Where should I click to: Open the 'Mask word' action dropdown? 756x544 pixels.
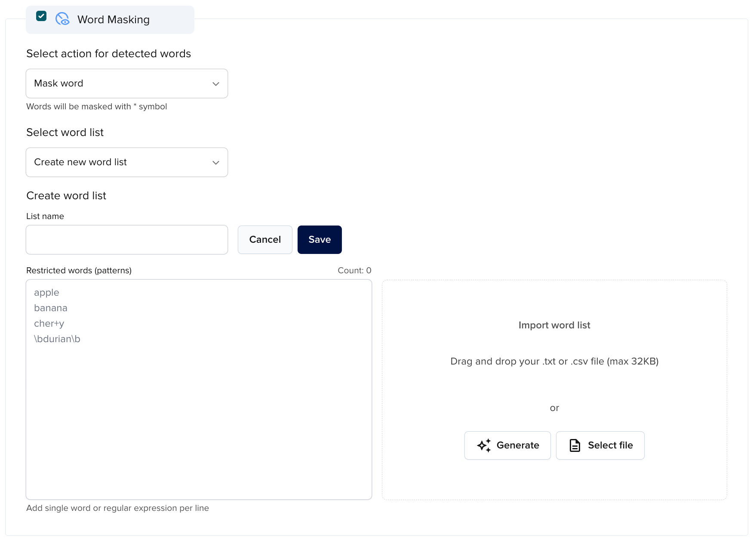[x=127, y=83]
